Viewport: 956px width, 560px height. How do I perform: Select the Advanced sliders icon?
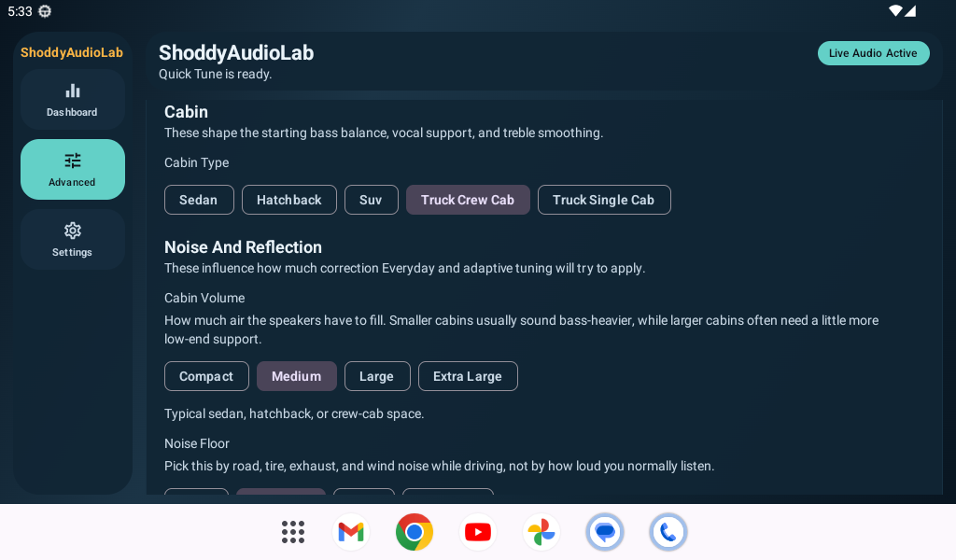point(73,161)
